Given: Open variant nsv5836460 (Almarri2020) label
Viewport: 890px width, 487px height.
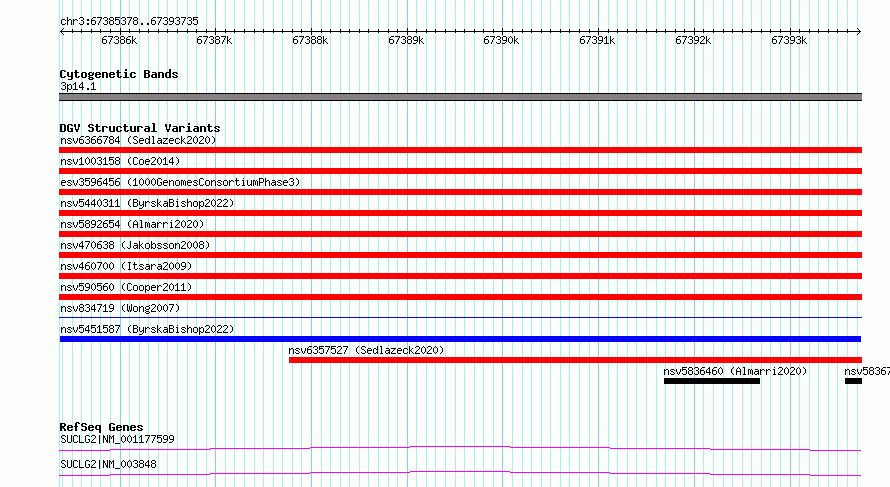Looking at the screenshot, I should pyautogui.click(x=735, y=371).
